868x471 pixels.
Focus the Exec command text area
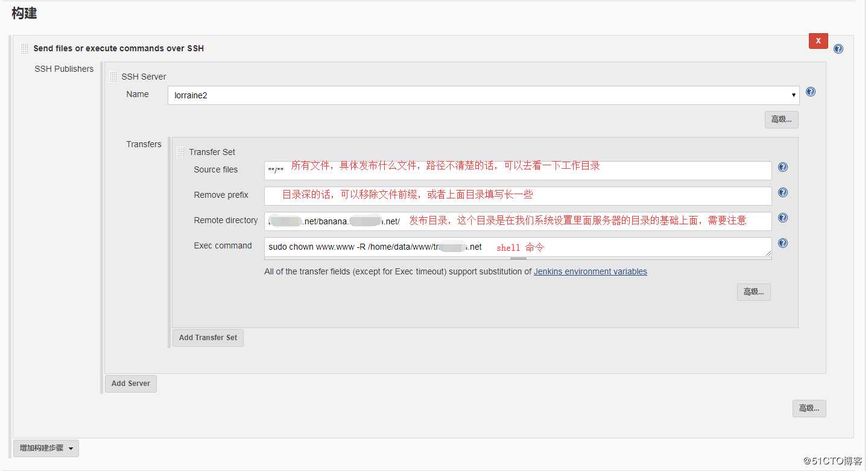[518, 247]
